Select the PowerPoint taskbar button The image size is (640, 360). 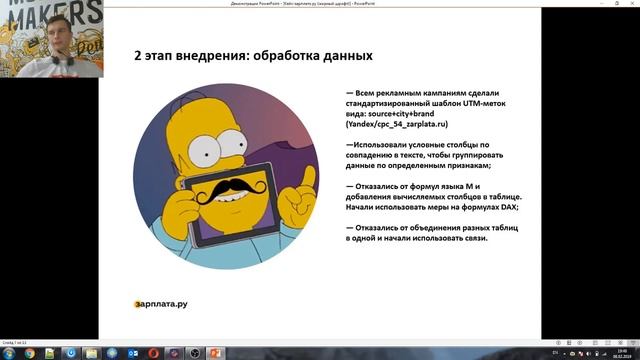(215, 353)
